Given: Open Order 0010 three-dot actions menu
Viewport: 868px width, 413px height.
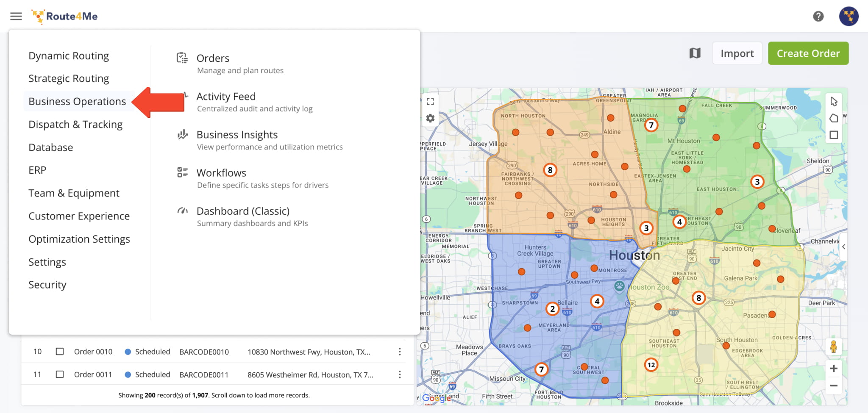Looking at the screenshot, I should coord(399,352).
